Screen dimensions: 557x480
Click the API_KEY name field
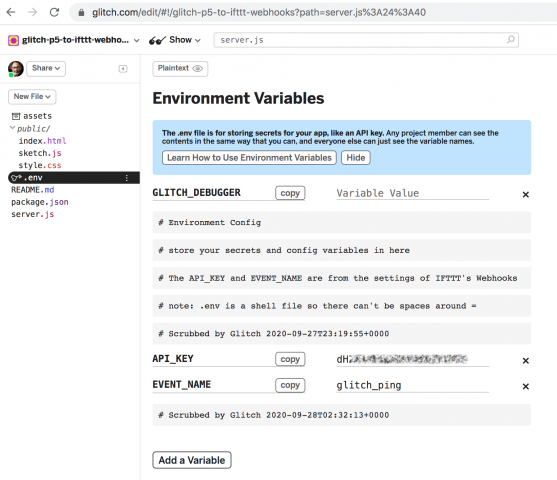pos(213,359)
